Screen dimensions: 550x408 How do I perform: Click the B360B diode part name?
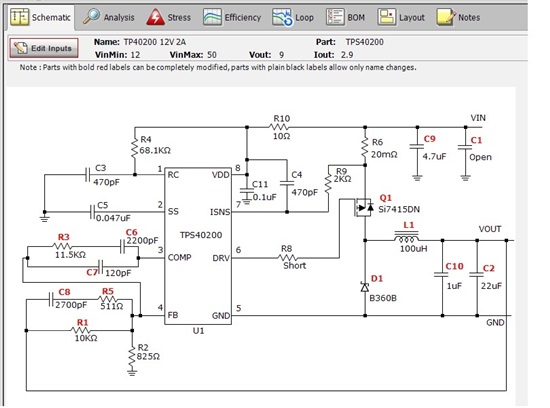383,298
